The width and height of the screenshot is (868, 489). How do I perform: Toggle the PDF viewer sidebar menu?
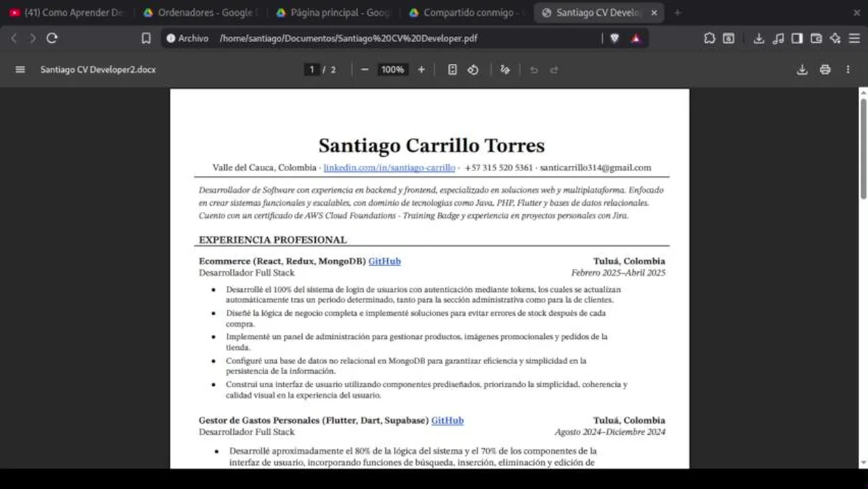(20, 69)
